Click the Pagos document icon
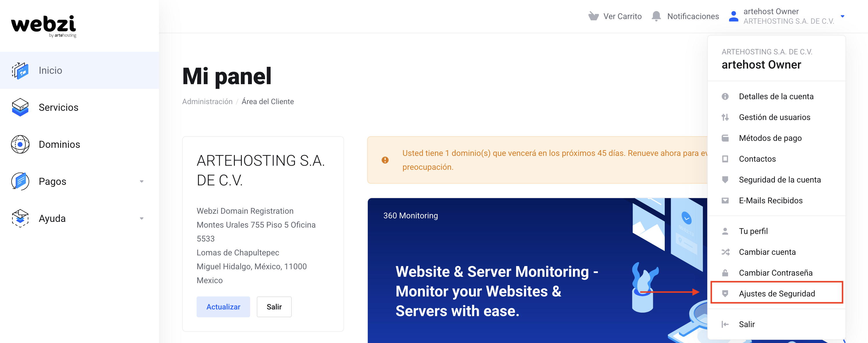Viewport: 868px width, 343px height. [x=20, y=181]
